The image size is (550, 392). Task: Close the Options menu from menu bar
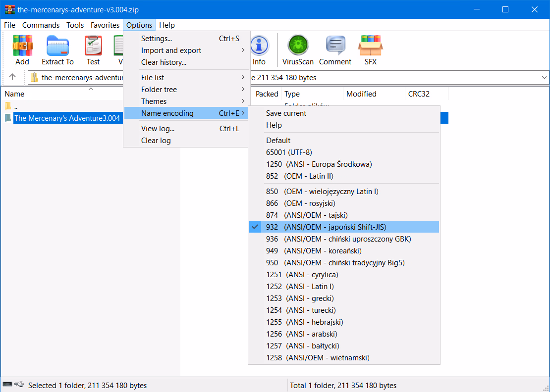[x=139, y=25]
